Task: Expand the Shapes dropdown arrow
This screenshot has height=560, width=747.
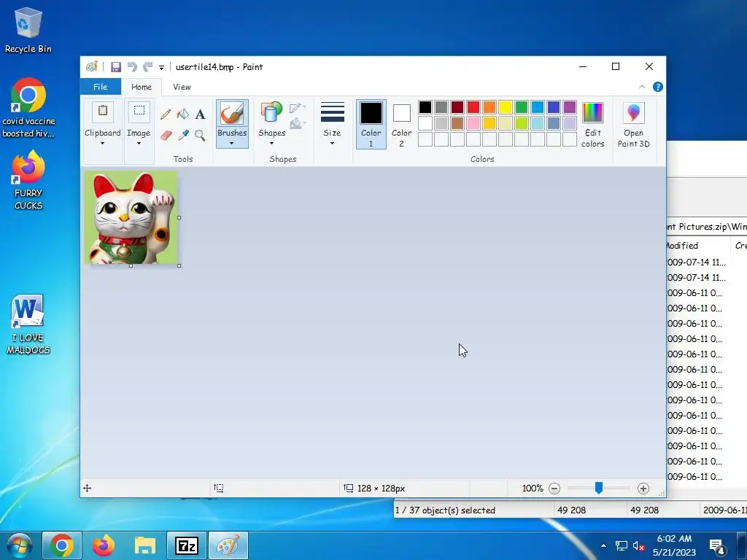Action: click(x=271, y=144)
